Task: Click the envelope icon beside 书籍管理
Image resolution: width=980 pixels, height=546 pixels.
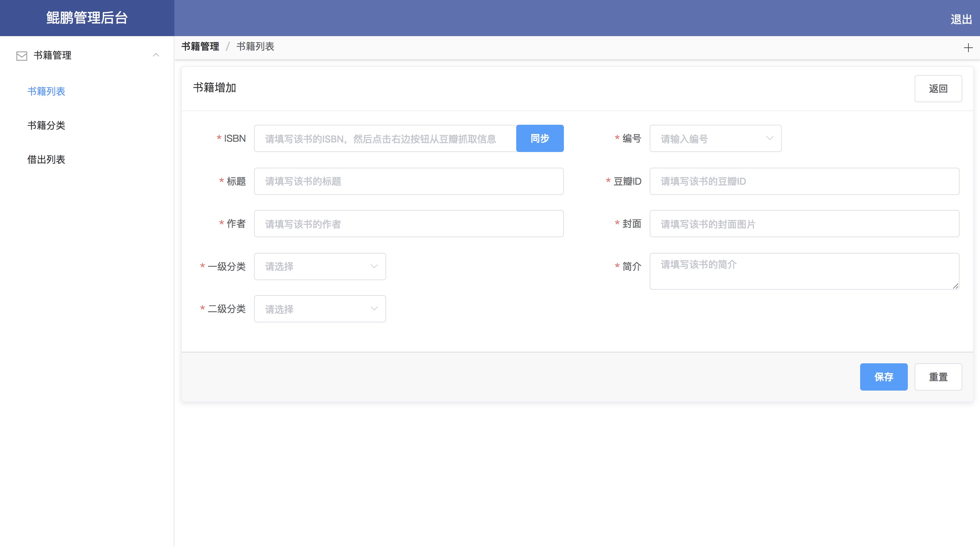Action: (22, 56)
